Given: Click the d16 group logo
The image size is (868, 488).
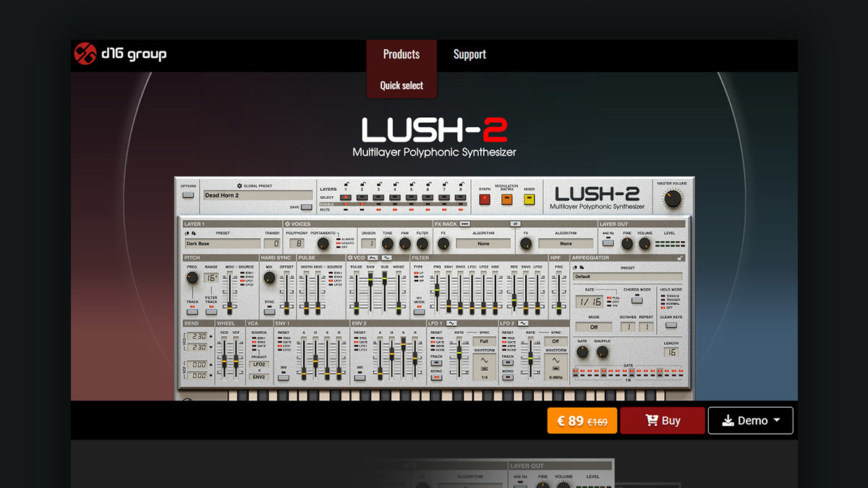Looking at the screenshot, I should click(120, 53).
